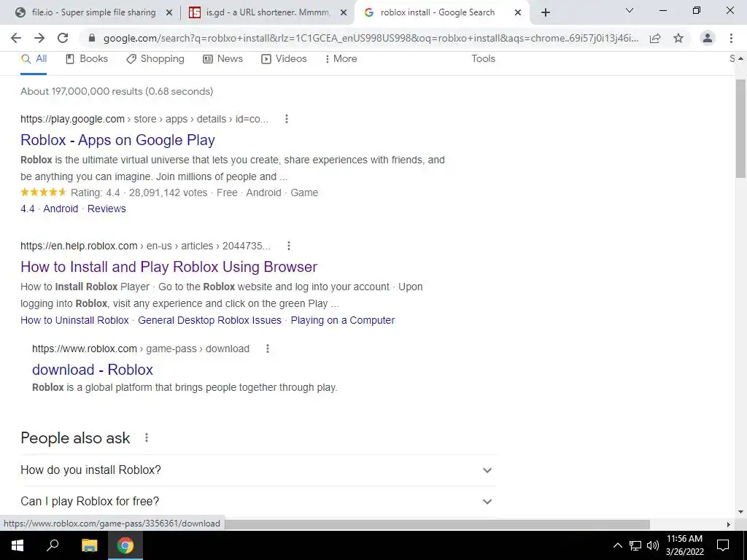Viewport: 747px width, 560px height.
Task: Expand How do you install Roblox question
Action: click(x=258, y=470)
